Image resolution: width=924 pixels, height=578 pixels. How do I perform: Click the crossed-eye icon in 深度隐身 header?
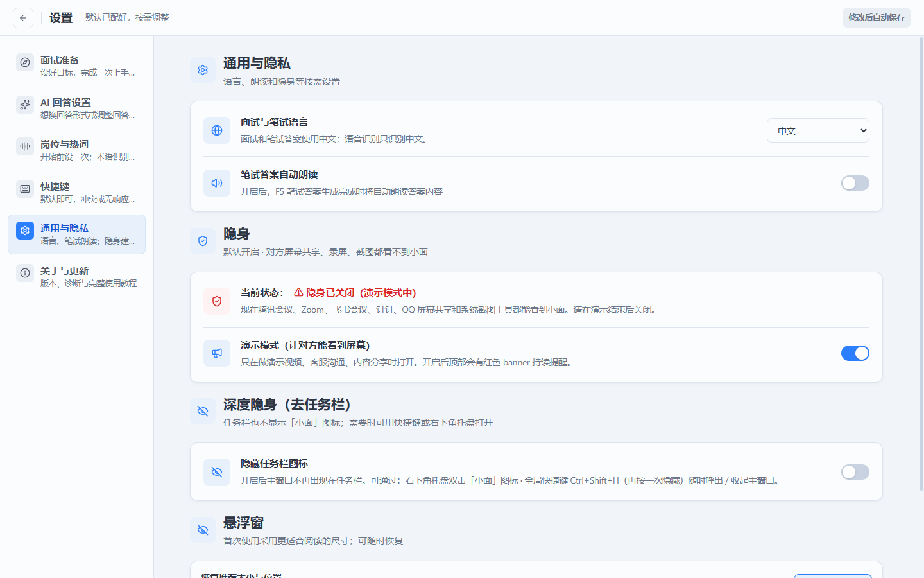click(203, 411)
